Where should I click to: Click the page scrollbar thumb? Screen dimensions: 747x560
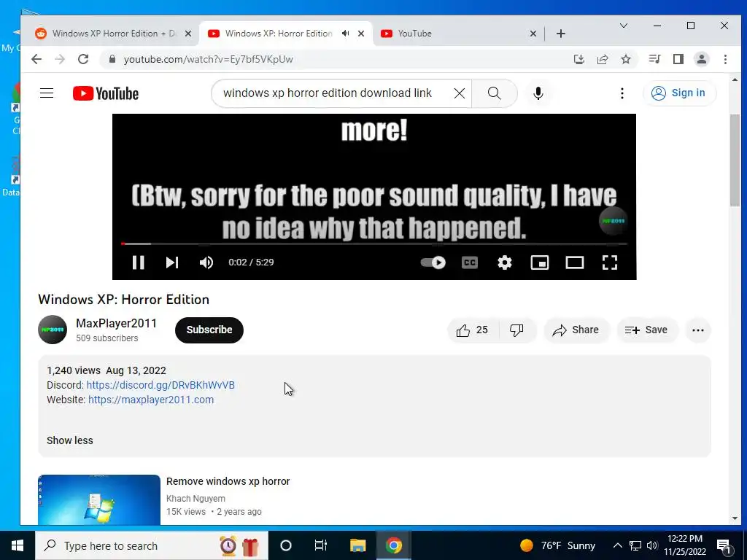[735, 160]
